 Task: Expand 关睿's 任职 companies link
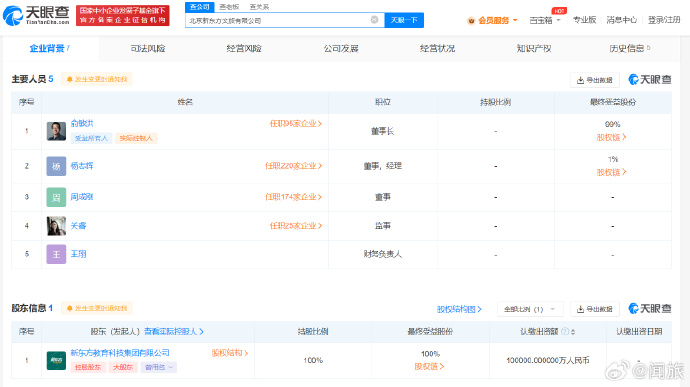pyautogui.click(x=296, y=226)
